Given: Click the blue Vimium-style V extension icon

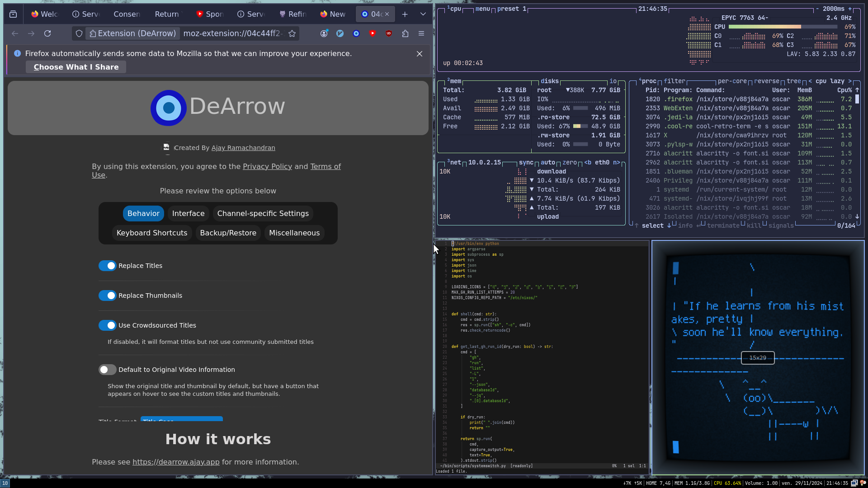Looking at the screenshot, I should [340, 33].
